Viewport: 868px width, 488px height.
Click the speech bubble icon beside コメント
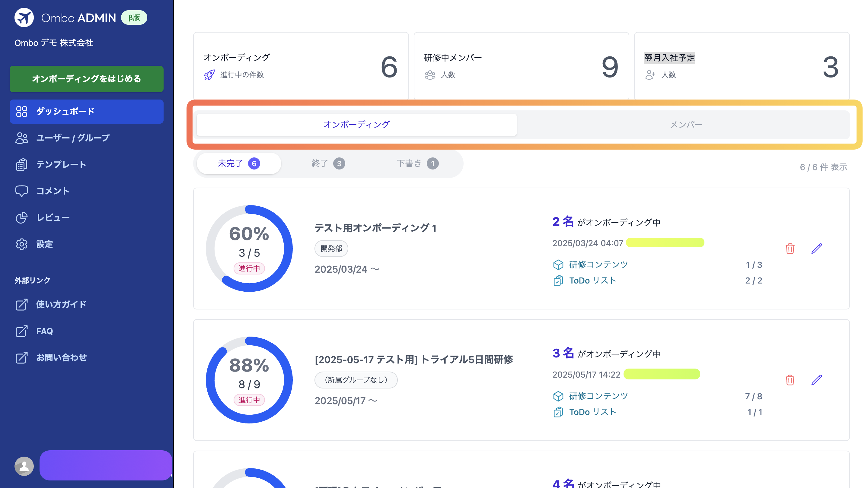[x=21, y=191]
